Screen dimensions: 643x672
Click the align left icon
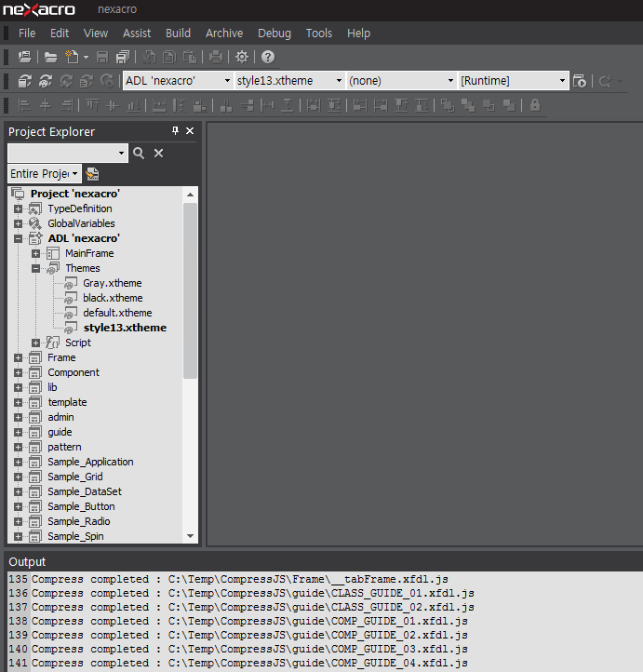point(25,105)
